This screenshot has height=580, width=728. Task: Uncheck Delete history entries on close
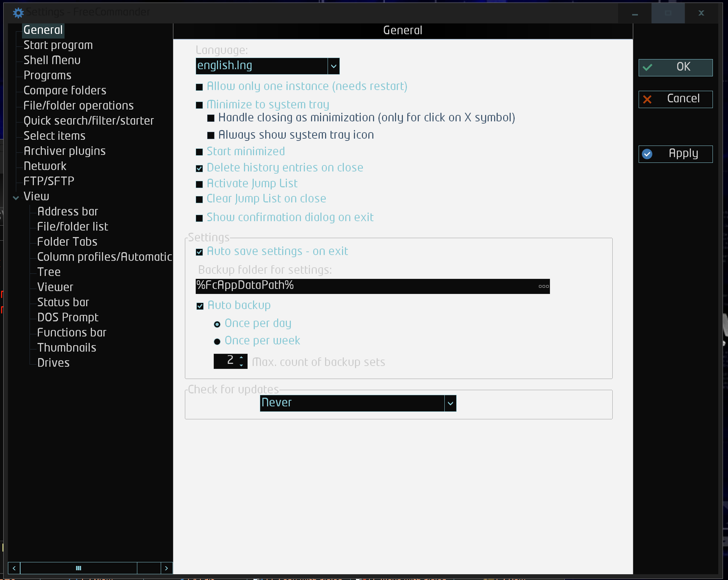[x=199, y=168]
